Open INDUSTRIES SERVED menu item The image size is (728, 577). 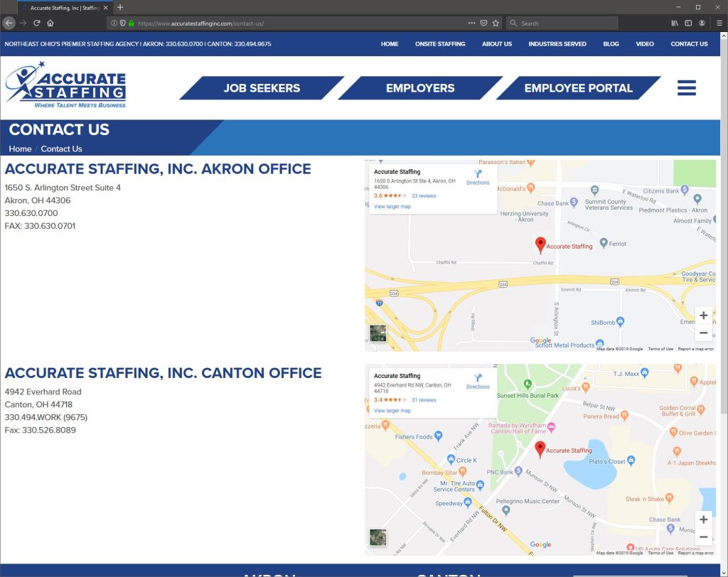557,44
